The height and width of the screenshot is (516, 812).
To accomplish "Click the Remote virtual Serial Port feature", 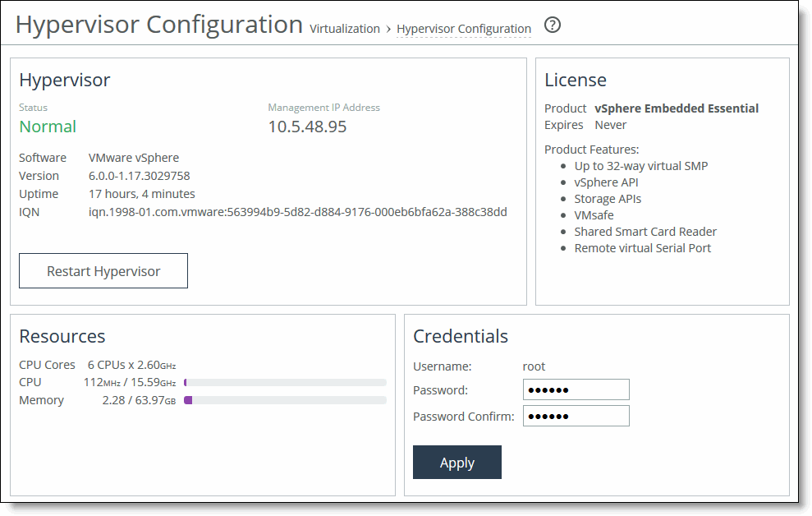I will coord(643,248).
